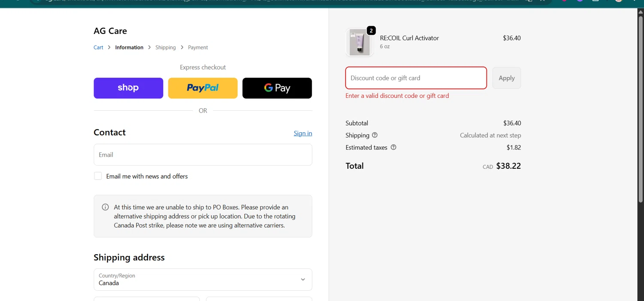Click the '6 oz' product size text

385,46
